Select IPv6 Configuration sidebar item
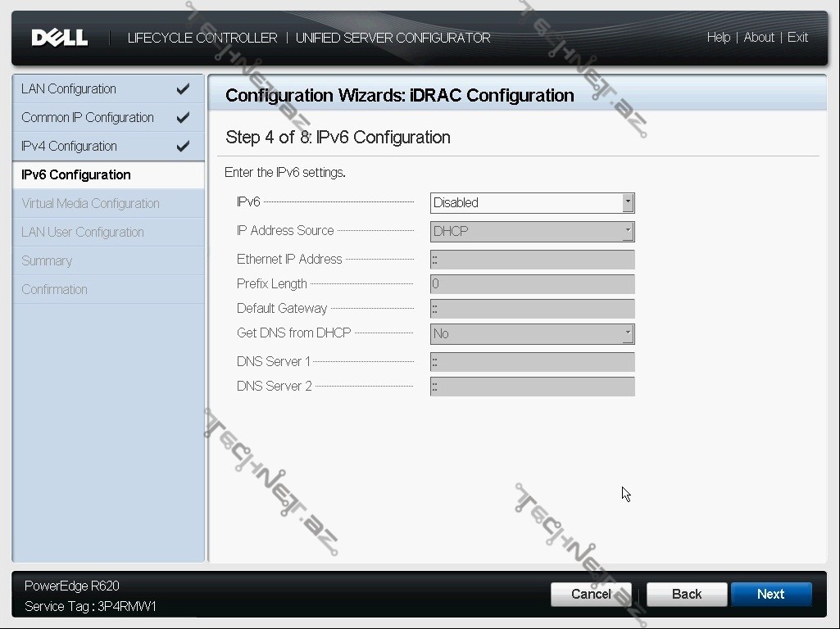840x629 pixels. click(76, 174)
